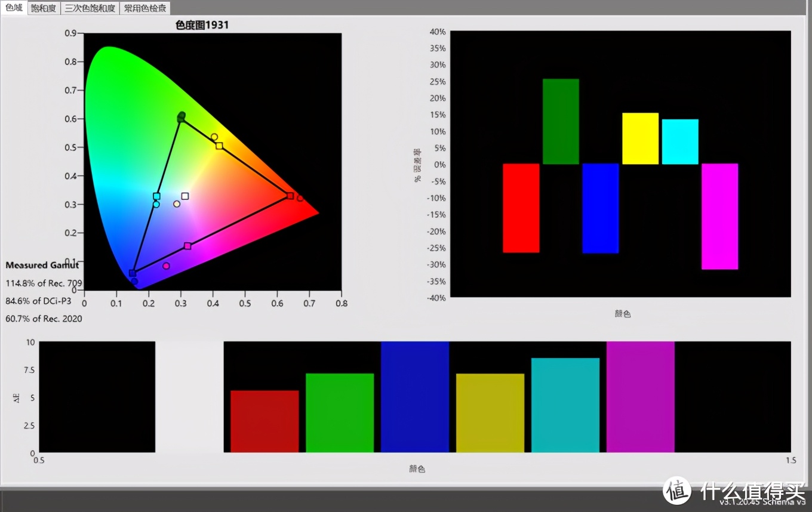
Task: Select the cyan bar in ΔE chart
Action: click(x=565, y=405)
